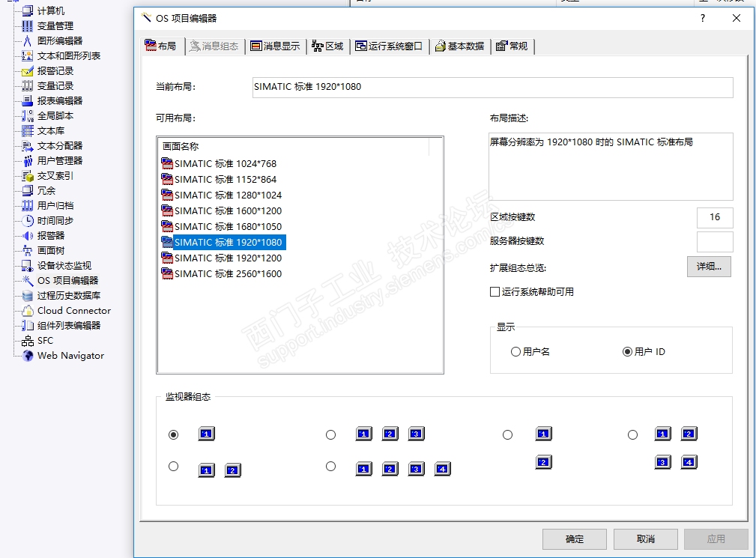756x558 pixels.
Task: Open 报警记录 icon
Action: 28,71
